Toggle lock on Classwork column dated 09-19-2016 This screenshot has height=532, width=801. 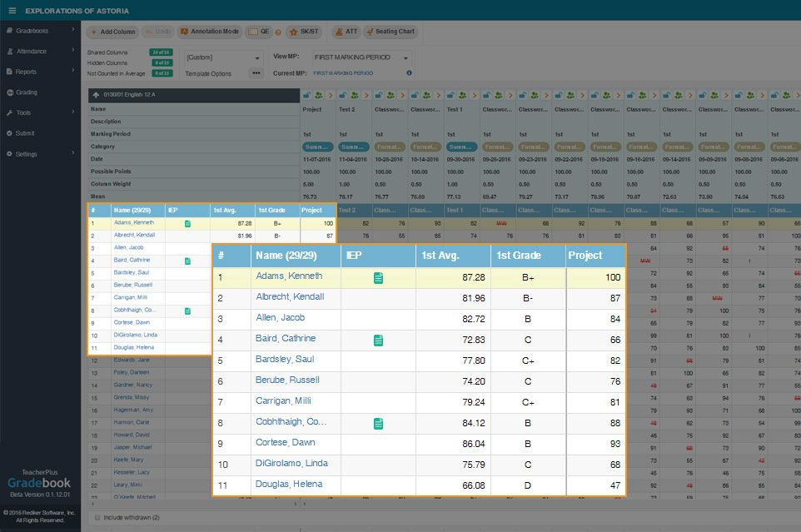[x=595, y=96]
